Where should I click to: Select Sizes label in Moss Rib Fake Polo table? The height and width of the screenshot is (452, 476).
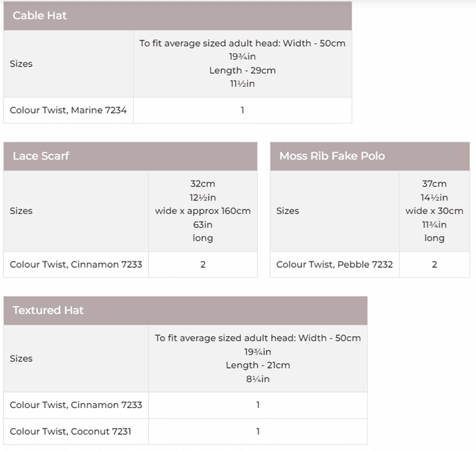(x=287, y=211)
